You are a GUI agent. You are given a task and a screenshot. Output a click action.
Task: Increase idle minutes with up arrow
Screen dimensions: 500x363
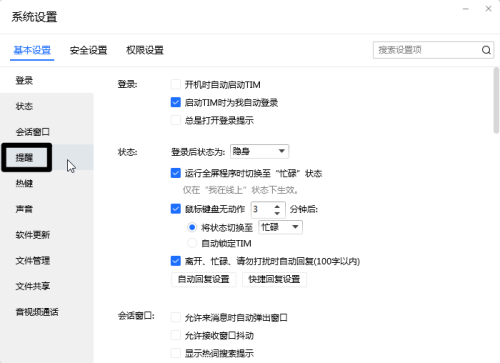coord(277,206)
